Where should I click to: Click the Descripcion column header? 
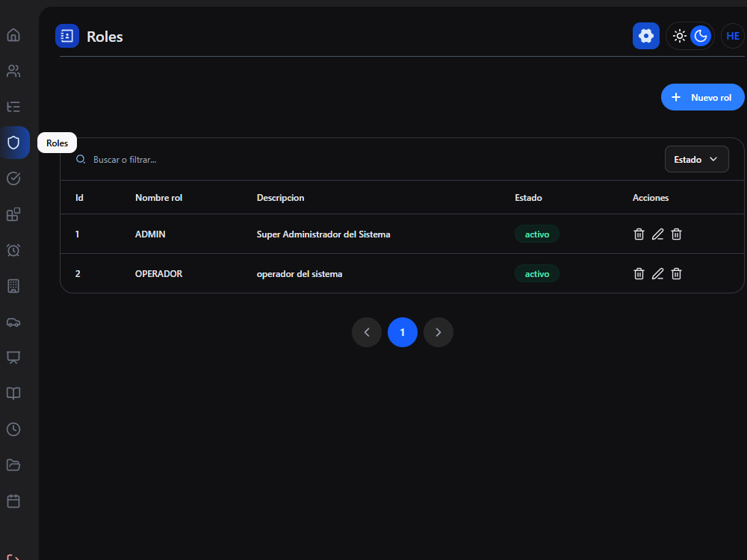(x=280, y=198)
